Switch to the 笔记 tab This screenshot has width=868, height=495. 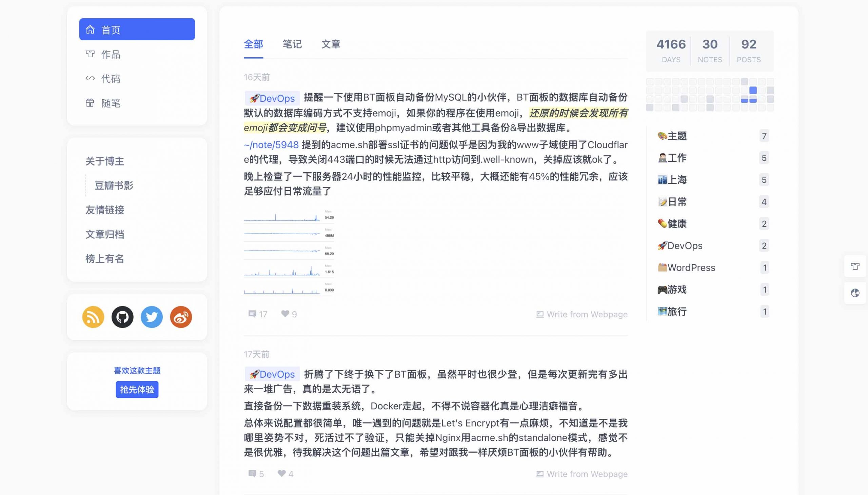click(x=292, y=44)
